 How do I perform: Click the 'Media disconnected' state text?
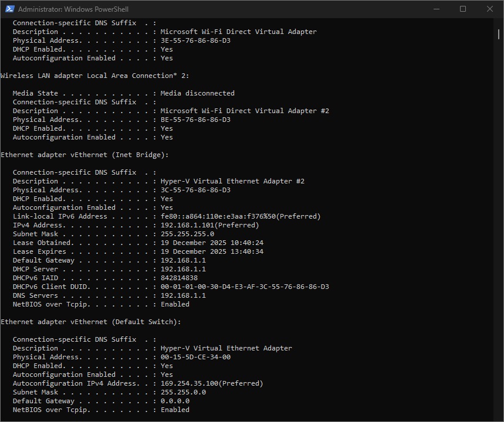(x=197, y=93)
